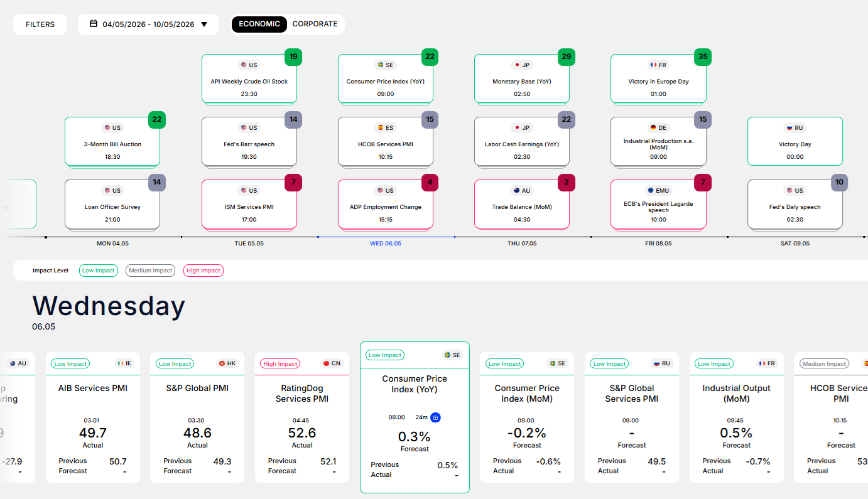
Task: Open the 3-Month Bill Auction card
Action: pos(112,141)
